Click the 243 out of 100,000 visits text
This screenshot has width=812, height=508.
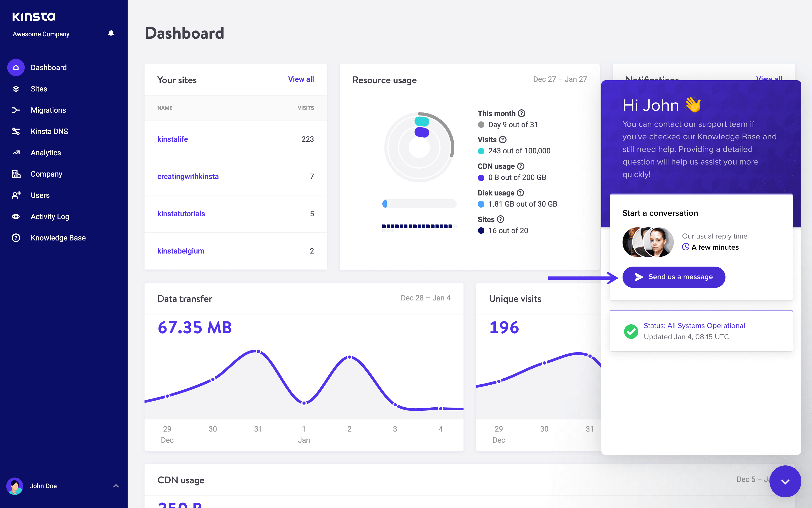[x=519, y=151]
